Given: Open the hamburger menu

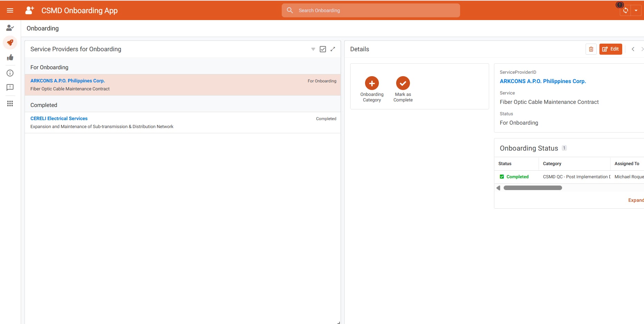Looking at the screenshot, I should [x=10, y=10].
